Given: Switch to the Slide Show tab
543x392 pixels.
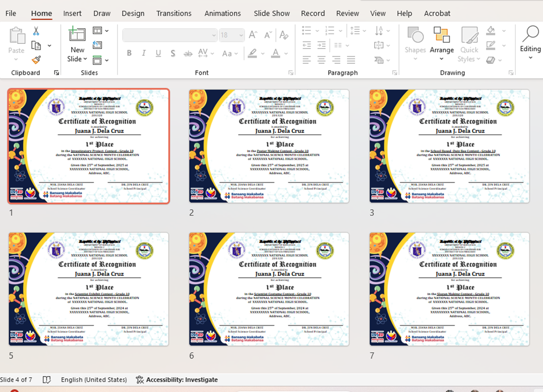Looking at the screenshot, I should [x=271, y=14].
